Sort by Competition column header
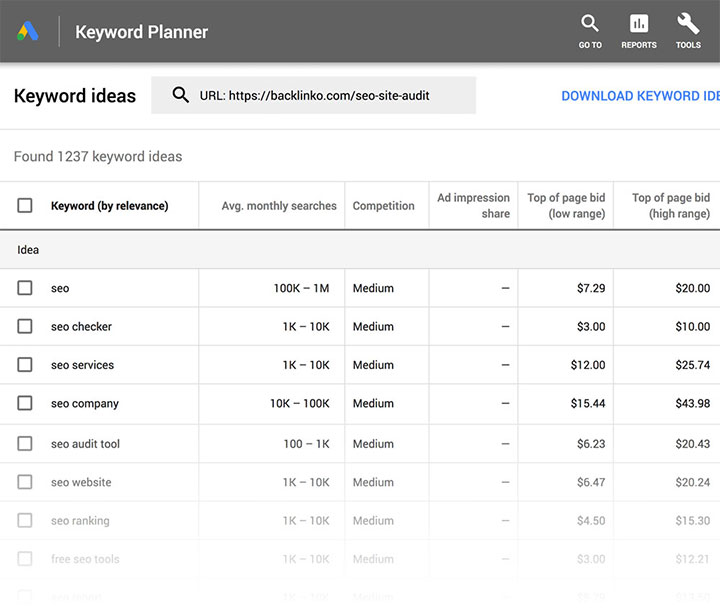 click(383, 206)
